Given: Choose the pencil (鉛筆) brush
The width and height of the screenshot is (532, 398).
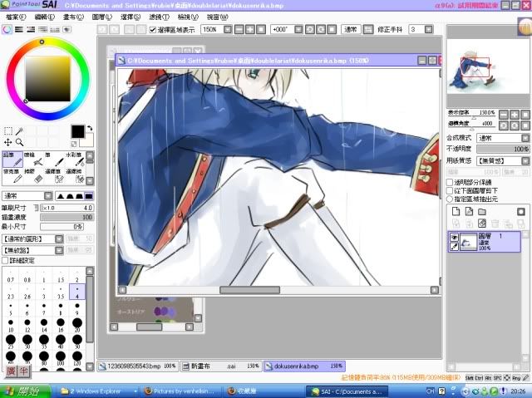Looking at the screenshot, I should 13,160.
